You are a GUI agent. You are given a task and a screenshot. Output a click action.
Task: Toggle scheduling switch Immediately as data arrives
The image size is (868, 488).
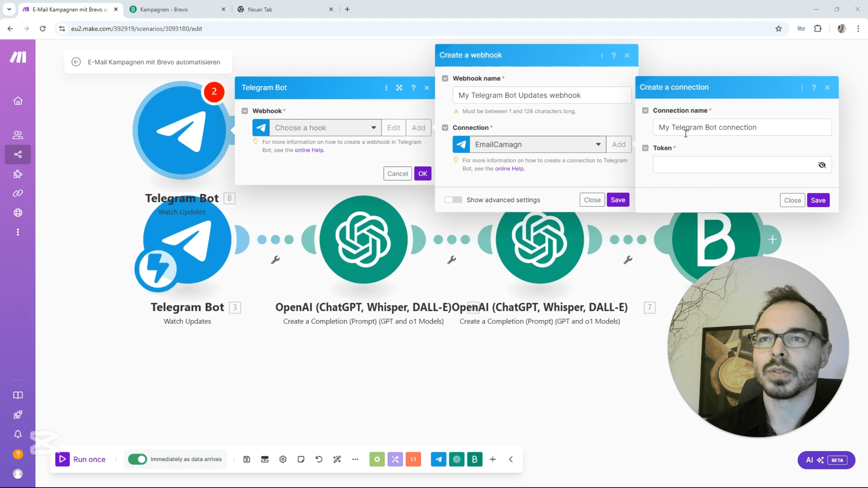click(x=137, y=459)
